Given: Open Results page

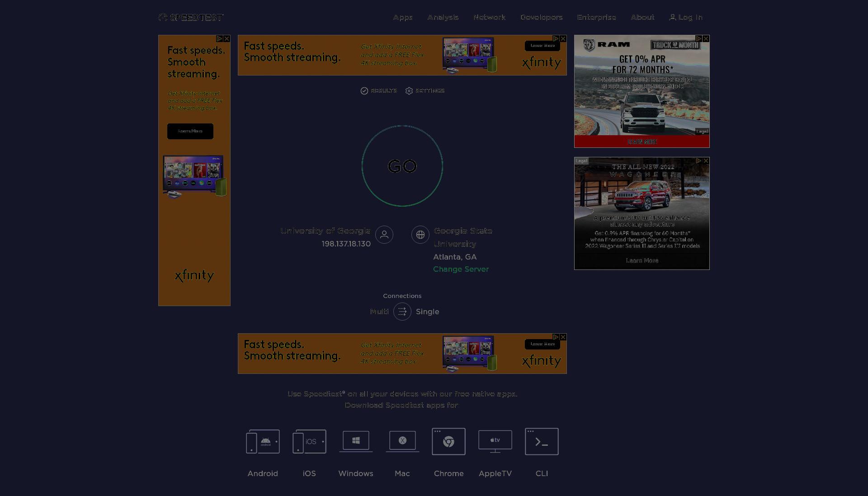Looking at the screenshot, I should coord(378,91).
